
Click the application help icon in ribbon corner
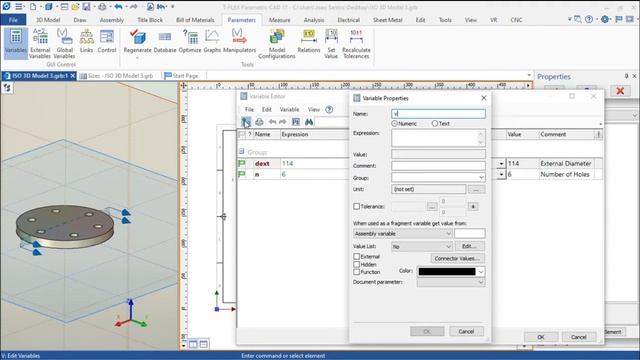pyautogui.click(x=589, y=19)
